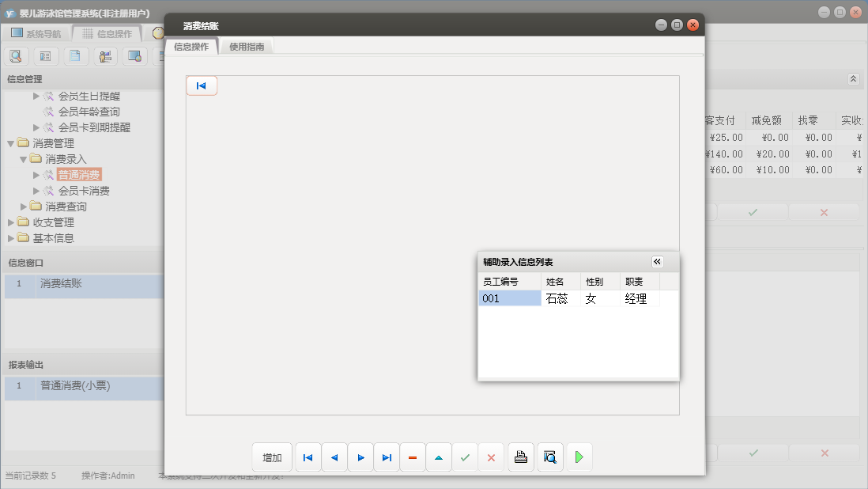Jump to first record in bottom toolbar

(x=308, y=457)
